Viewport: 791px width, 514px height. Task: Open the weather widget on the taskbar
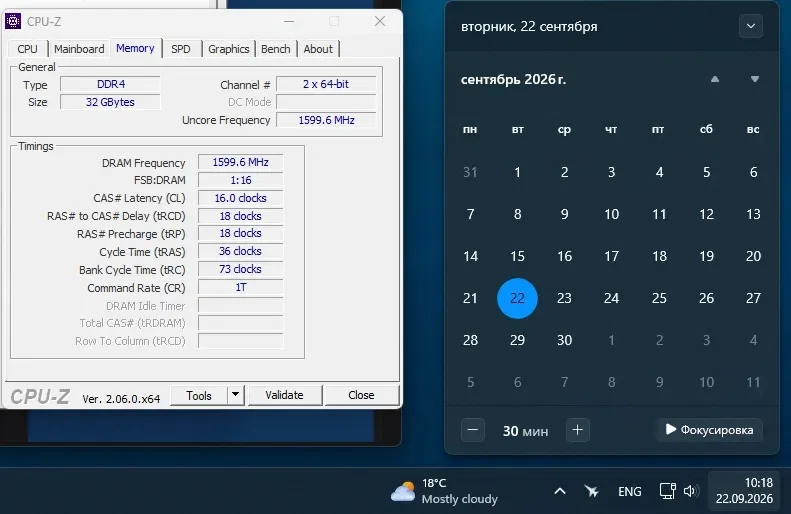444,491
